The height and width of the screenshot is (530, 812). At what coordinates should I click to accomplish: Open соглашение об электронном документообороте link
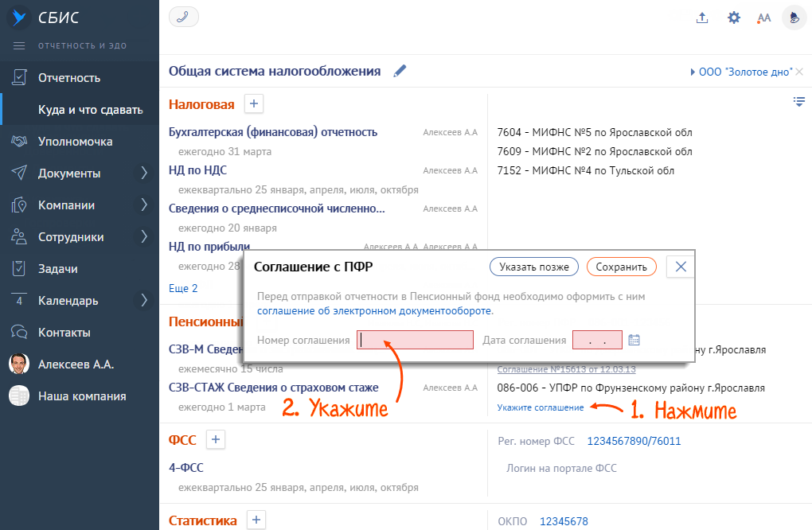pyautogui.click(x=374, y=310)
